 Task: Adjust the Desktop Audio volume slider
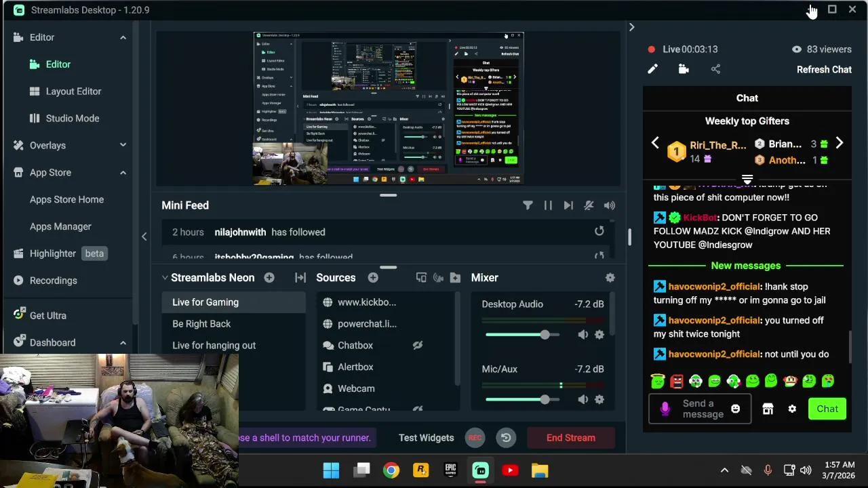pos(522,335)
